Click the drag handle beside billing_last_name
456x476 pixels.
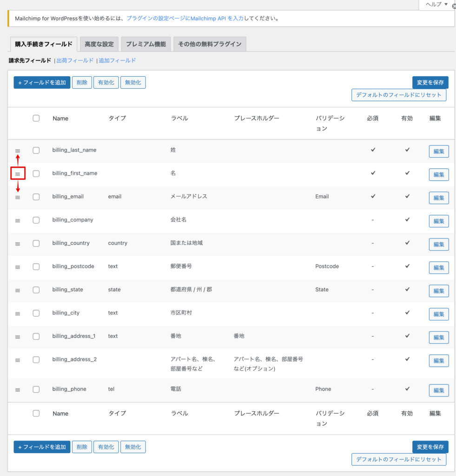(18, 151)
